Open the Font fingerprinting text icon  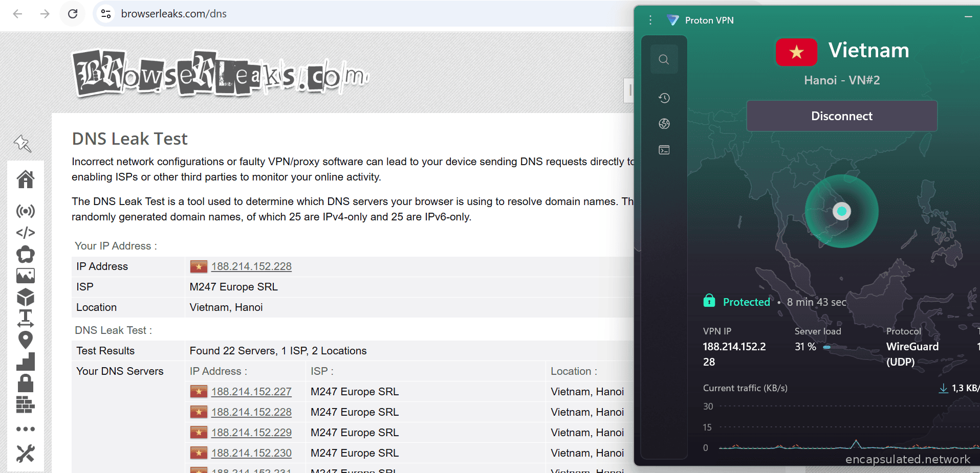[26, 318]
